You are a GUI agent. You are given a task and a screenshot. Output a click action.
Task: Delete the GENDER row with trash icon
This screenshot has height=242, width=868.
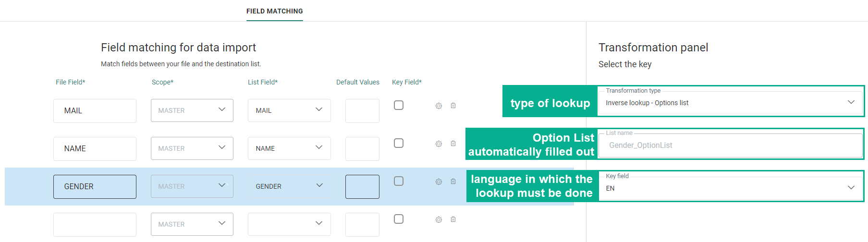pos(453,181)
